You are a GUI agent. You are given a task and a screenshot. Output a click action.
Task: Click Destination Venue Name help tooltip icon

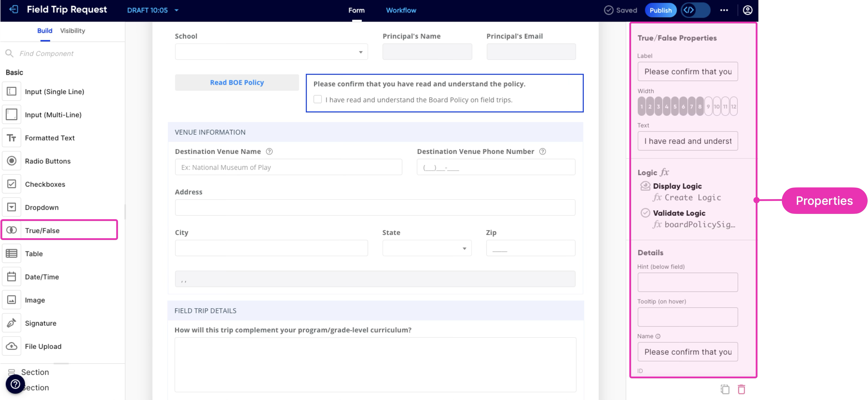tap(269, 151)
